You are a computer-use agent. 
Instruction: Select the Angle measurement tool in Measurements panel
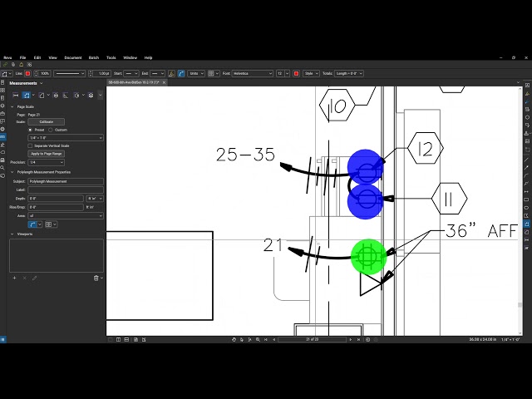point(66,96)
